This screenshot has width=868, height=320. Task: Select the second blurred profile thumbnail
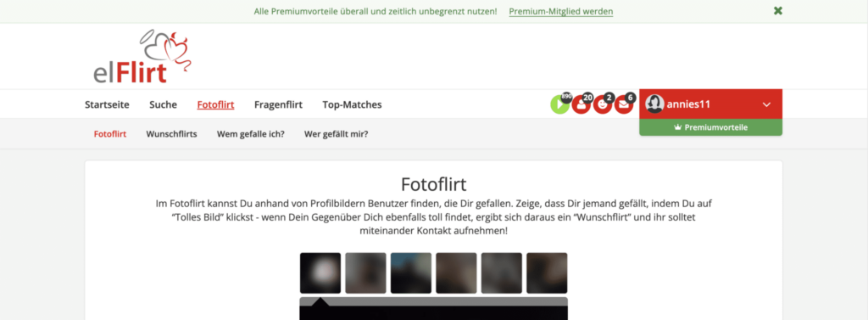point(366,272)
